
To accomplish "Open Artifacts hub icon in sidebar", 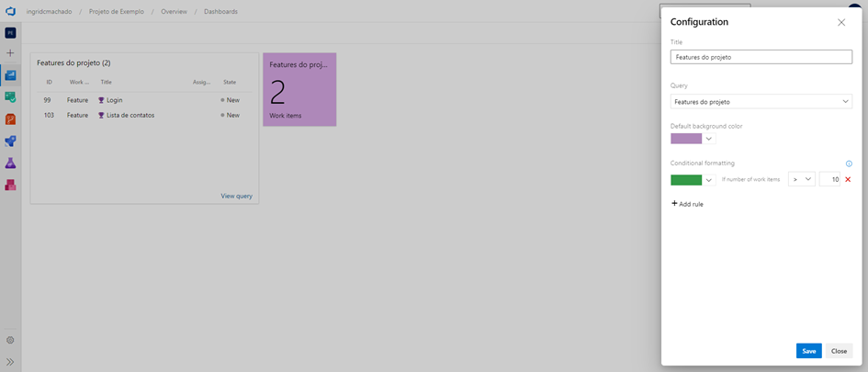I will (10, 185).
